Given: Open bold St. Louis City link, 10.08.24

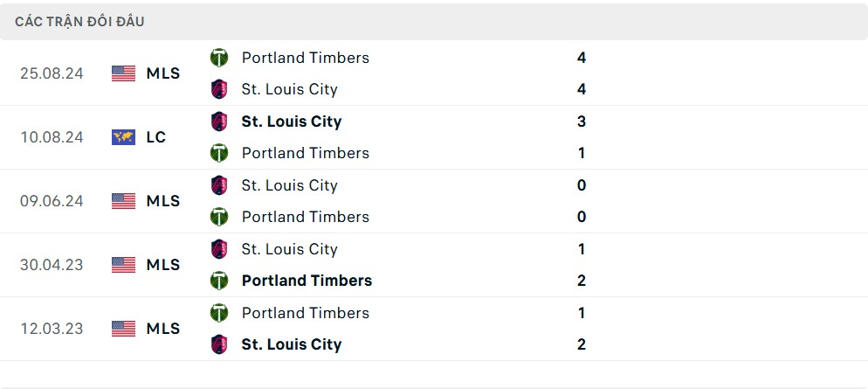Looking at the screenshot, I should point(291,122).
